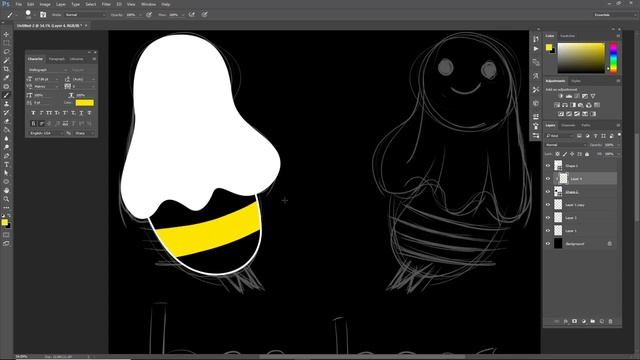This screenshot has height=360, width=640.
Task: Select the Pen tool
Action: (x=6, y=156)
